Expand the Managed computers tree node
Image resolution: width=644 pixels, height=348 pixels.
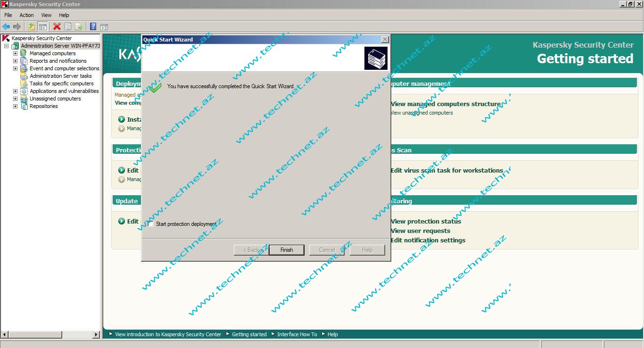pos(15,53)
